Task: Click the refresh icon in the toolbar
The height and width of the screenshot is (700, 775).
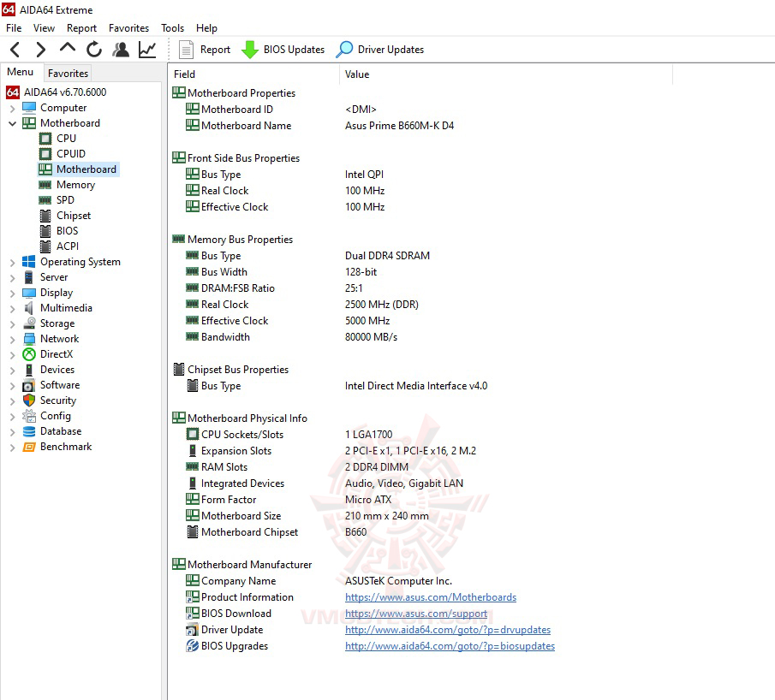Action: click(x=94, y=49)
